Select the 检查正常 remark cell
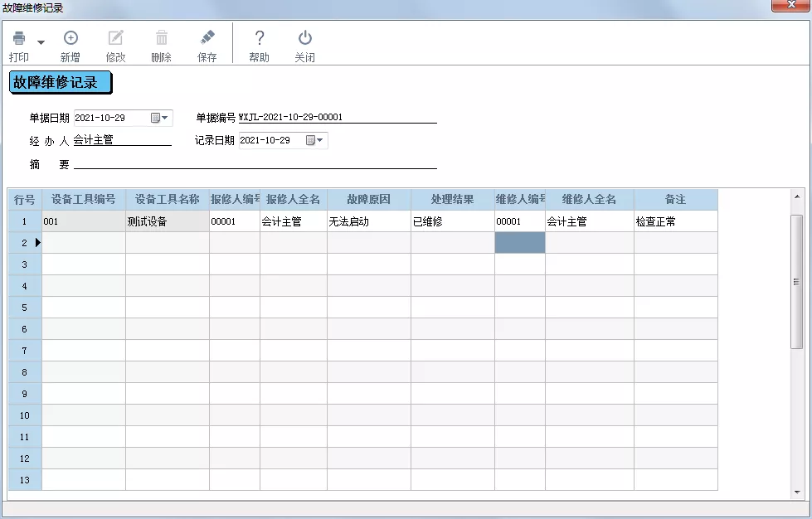 676,221
